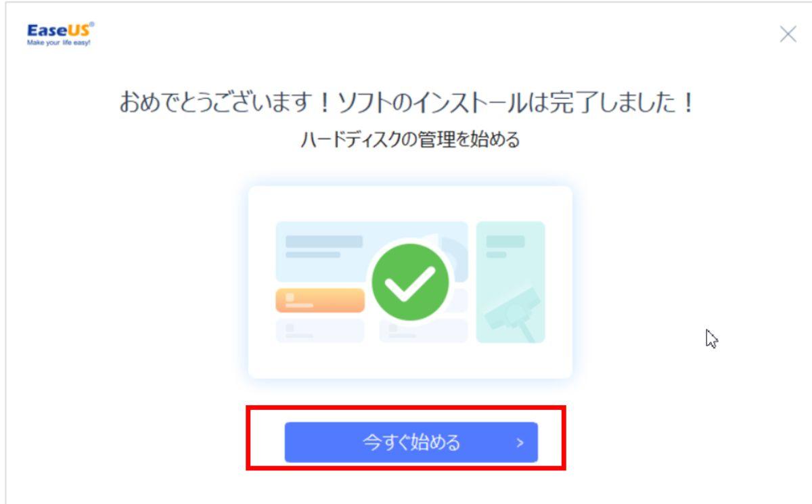Click the "Make your life easy!" tagline

coord(59,42)
